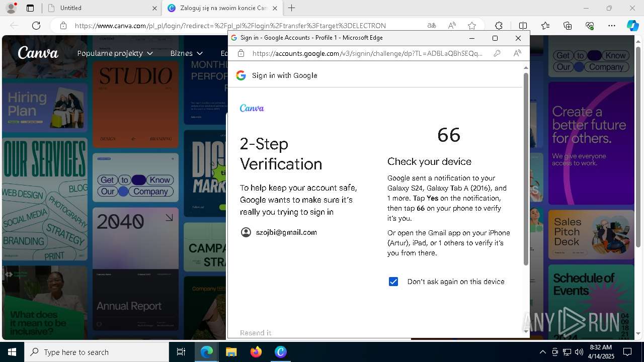Open Canva app from taskbar
This screenshot has height=362, width=644.
tap(281, 352)
